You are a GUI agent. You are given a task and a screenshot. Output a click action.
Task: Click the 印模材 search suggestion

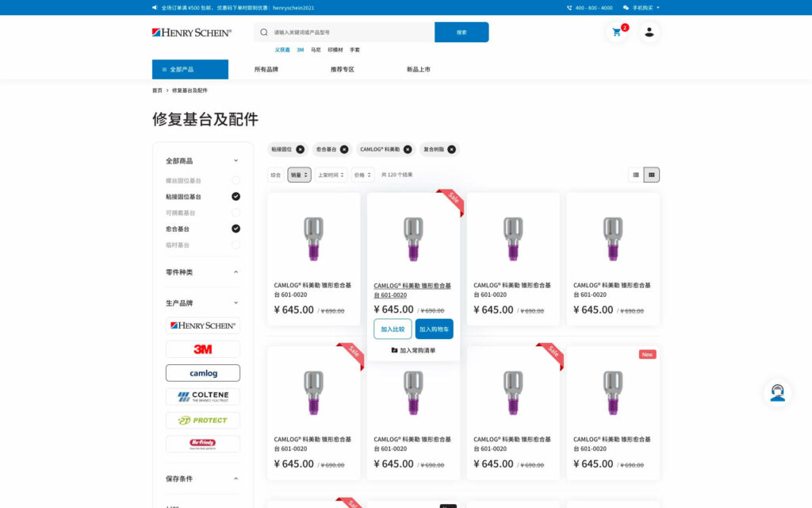tap(335, 50)
